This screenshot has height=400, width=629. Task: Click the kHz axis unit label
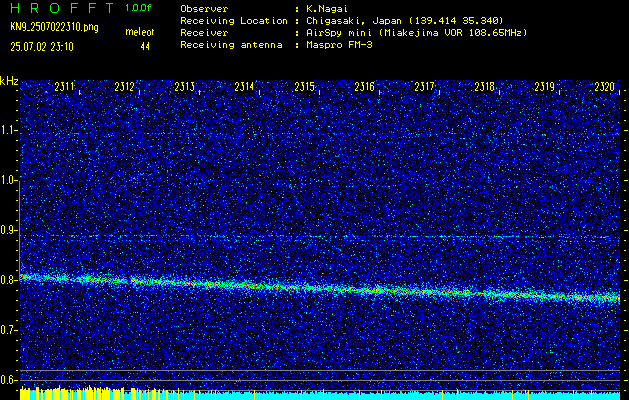pyautogui.click(x=9, y=81)
